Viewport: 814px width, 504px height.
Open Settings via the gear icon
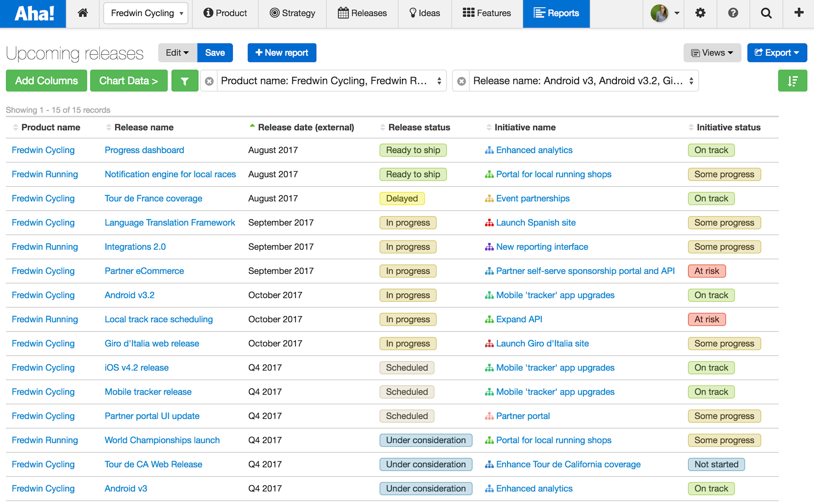click(700, 13)
